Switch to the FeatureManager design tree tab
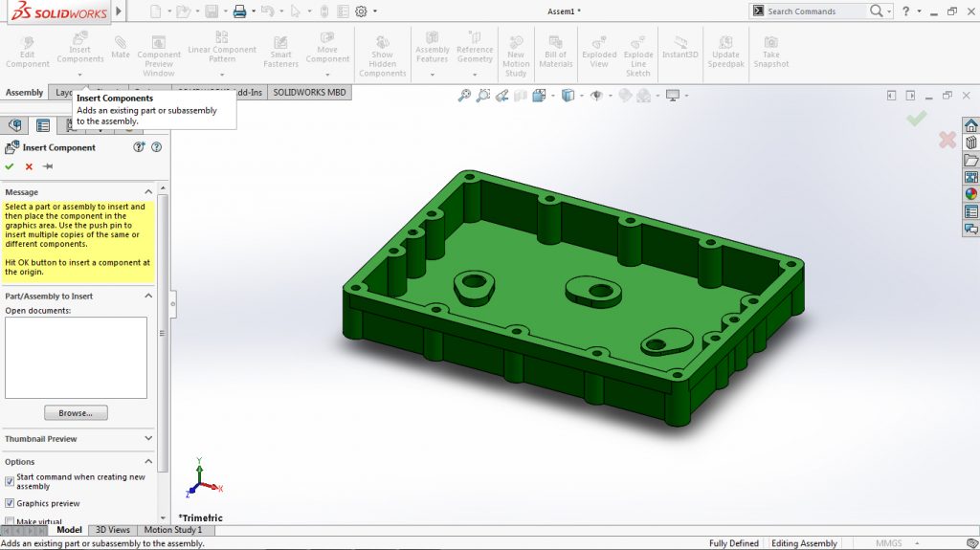 point(15,125)
